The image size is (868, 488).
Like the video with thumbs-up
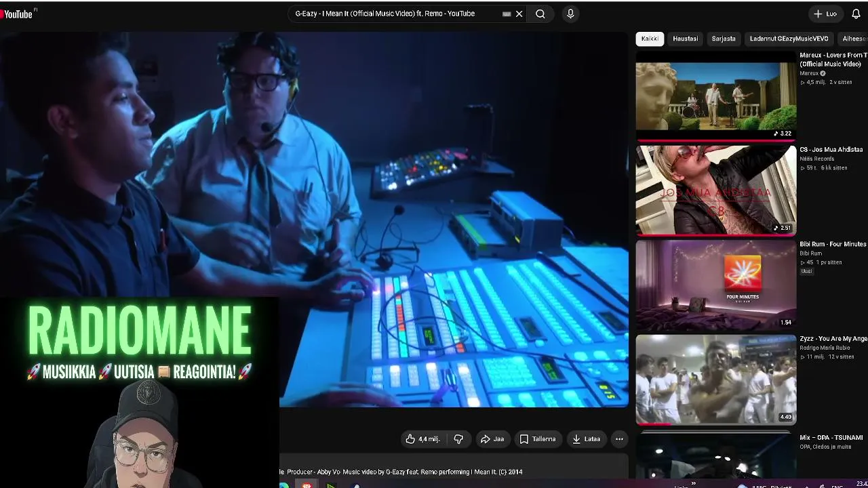point(423,439)
